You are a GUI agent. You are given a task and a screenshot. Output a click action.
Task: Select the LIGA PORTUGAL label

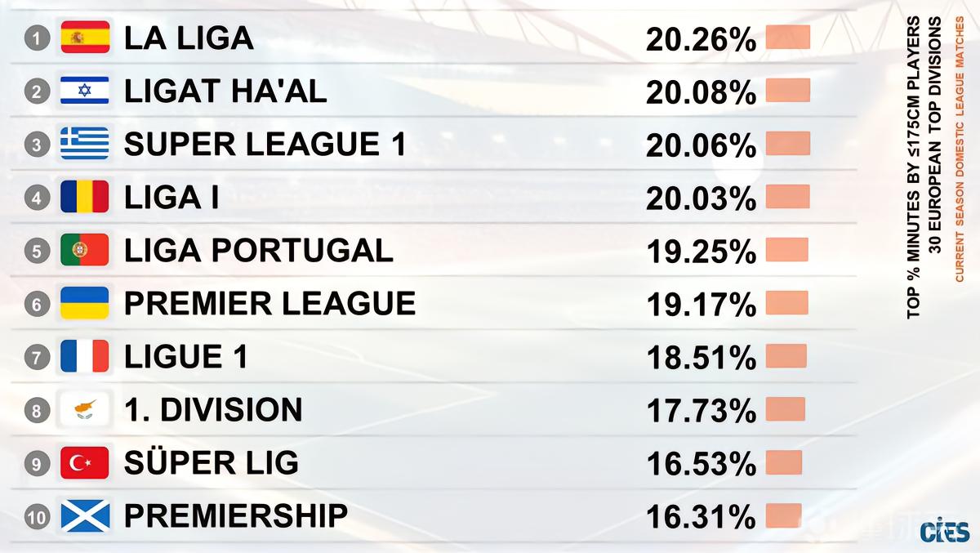coord(258,250)
